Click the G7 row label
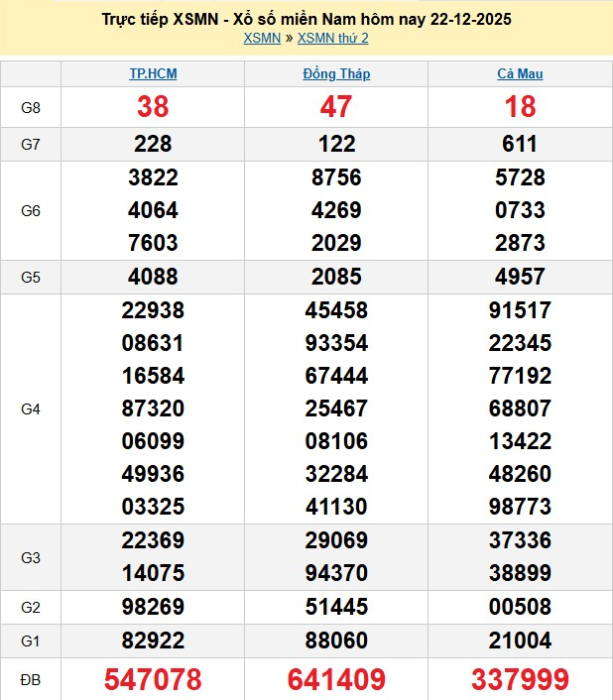 31,144
